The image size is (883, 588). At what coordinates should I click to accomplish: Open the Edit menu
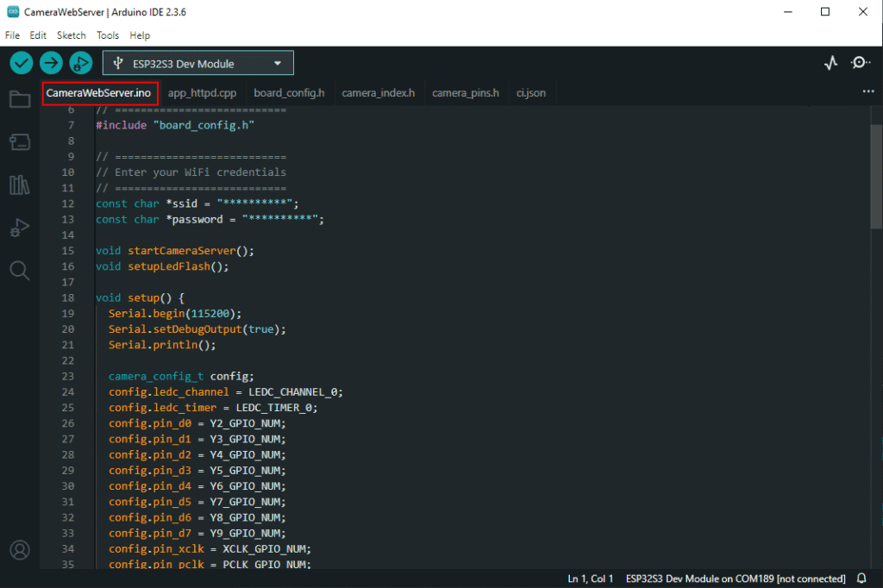tap(38, 35)
